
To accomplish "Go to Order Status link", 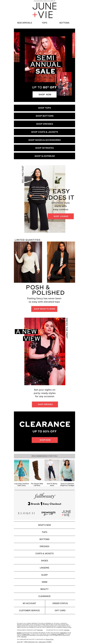I will coord(60,603).
